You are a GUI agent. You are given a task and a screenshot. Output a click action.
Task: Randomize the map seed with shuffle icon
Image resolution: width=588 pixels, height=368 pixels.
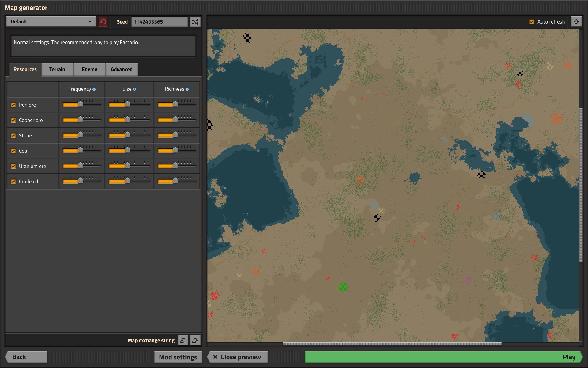point(195,22)
